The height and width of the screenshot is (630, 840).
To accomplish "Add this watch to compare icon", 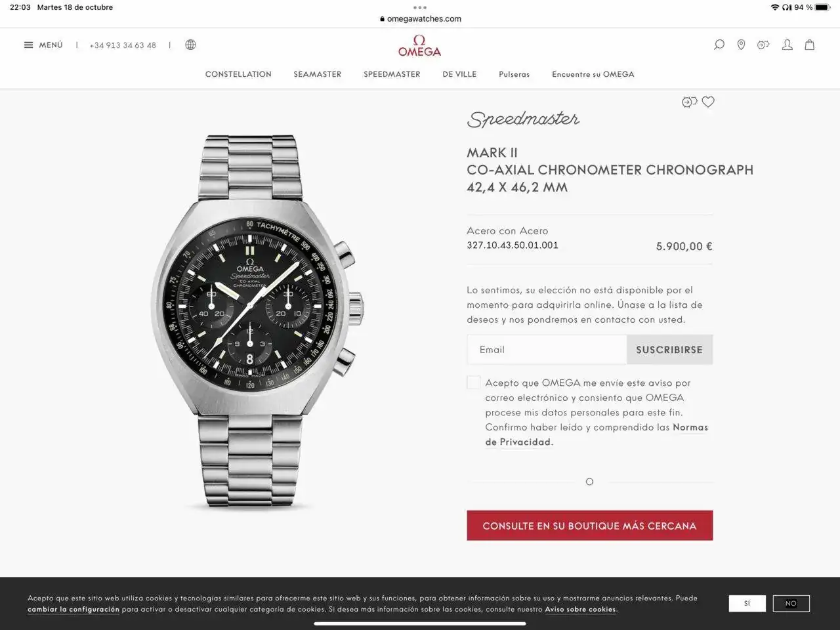I will point(689,102).
